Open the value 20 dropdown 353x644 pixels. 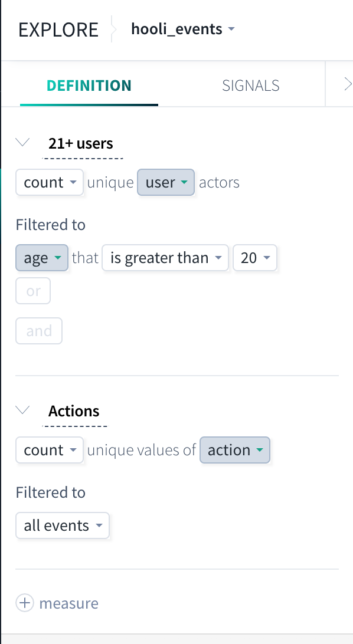click(x=255, y=258)
